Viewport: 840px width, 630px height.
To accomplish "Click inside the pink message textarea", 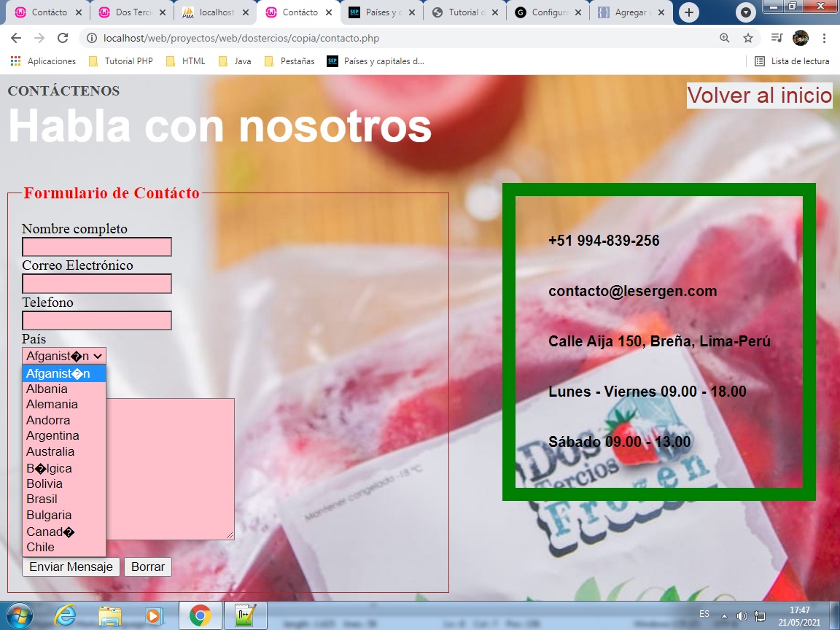I will 171,469.
